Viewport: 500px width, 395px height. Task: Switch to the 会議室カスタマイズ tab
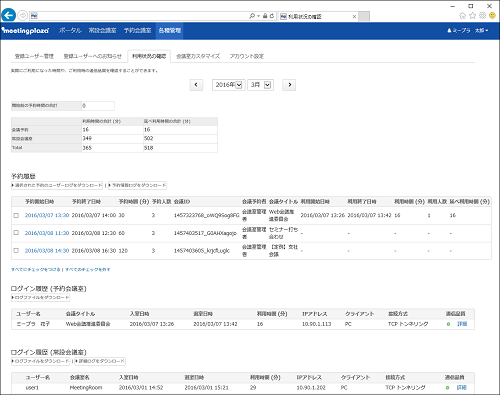[198, 56]
